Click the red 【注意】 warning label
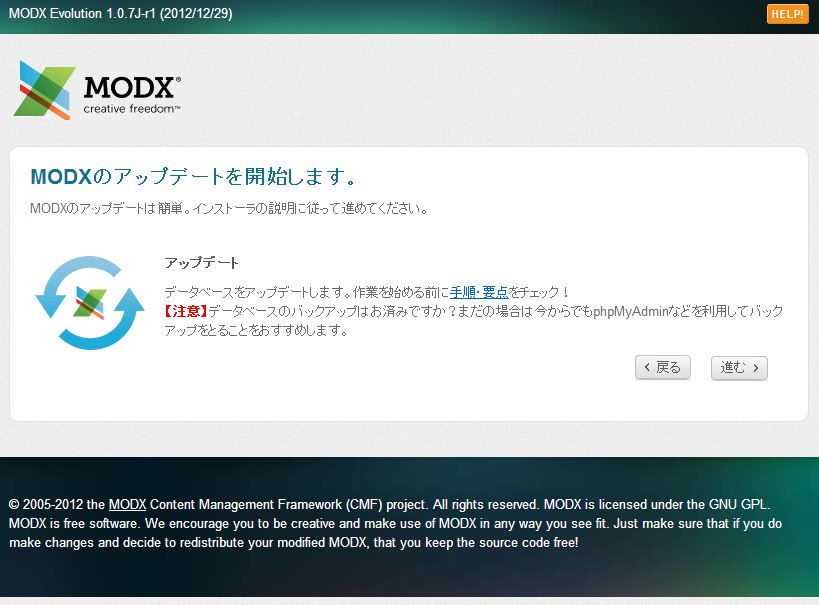Viewport: 819px width, 605px height. pyautogui.click(x=186, y=312)
